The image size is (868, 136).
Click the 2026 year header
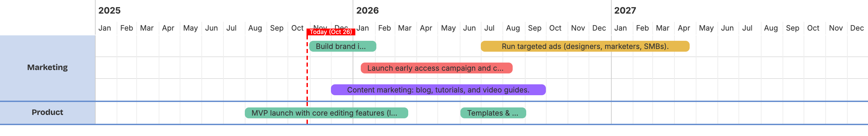click(368, 11)
